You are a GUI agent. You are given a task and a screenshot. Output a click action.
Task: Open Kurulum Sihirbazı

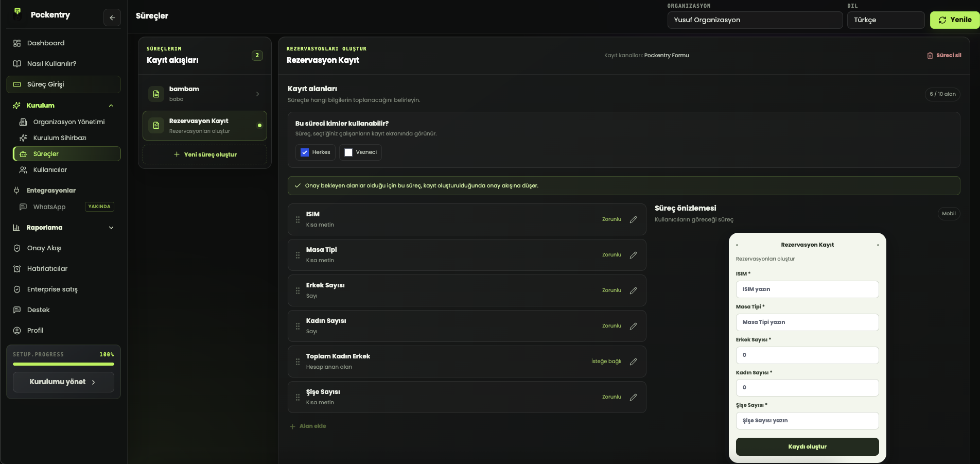(66, 138)
